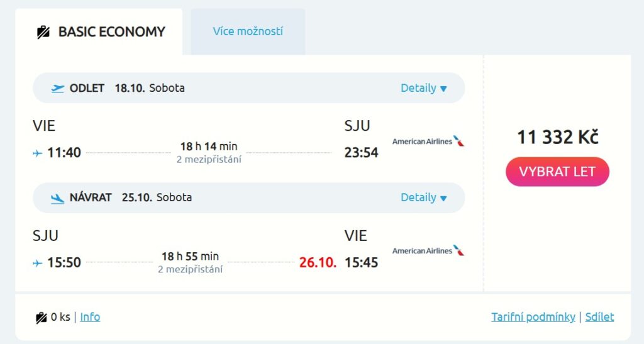This screenshot has width=644, height=344.
Task: Click the 11 332 Kč price
Action: pos(557,137)
